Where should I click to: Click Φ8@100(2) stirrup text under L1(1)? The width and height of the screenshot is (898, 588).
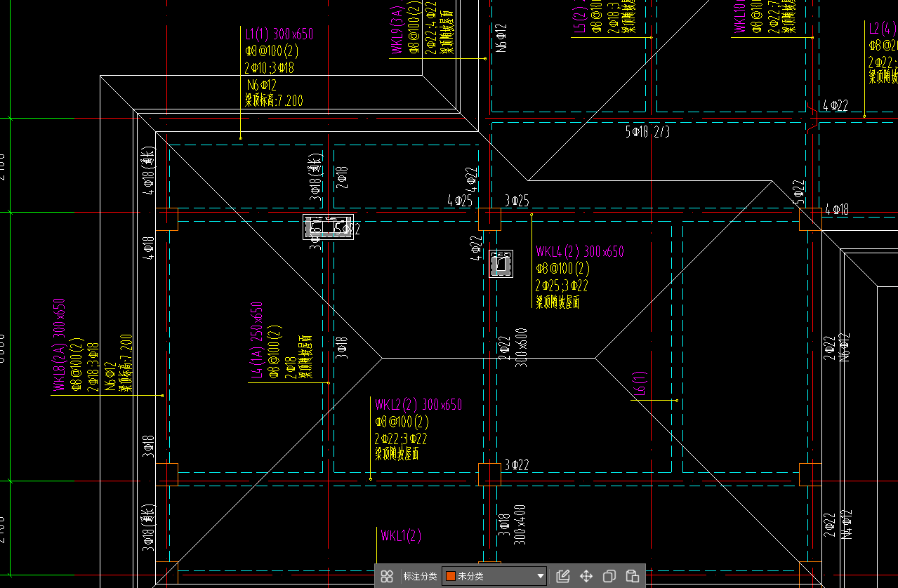(x=272, y=51)
